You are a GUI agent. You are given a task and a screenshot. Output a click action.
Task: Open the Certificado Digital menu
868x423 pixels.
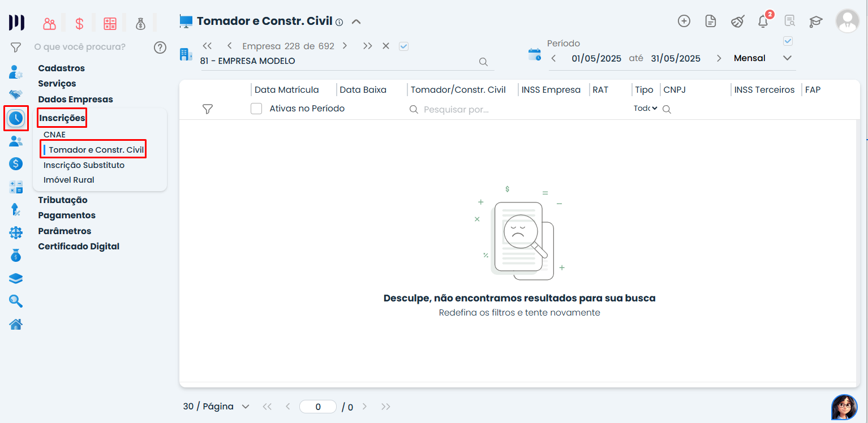[x=79, y=246]
